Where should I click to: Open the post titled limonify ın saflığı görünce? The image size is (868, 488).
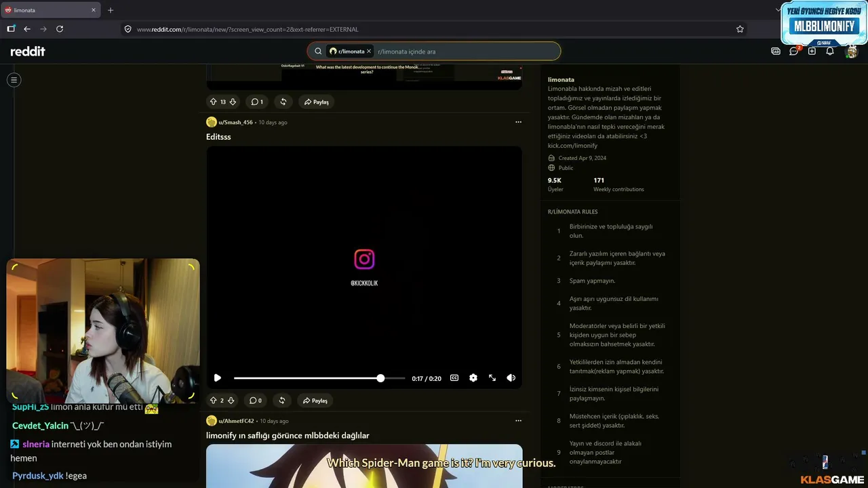click(x=288, y=435)
